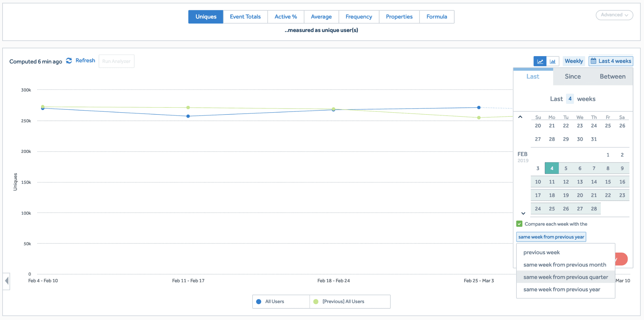
Task: Open the Advanced dropdown
Action: point(614,15)
